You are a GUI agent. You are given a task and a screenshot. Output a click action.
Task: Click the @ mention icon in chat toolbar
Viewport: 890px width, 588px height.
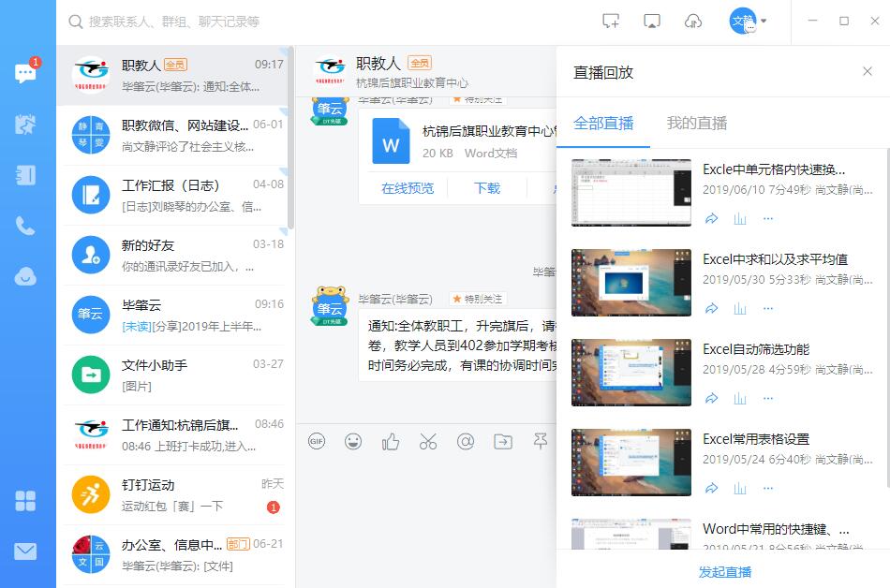coord(466,441)
